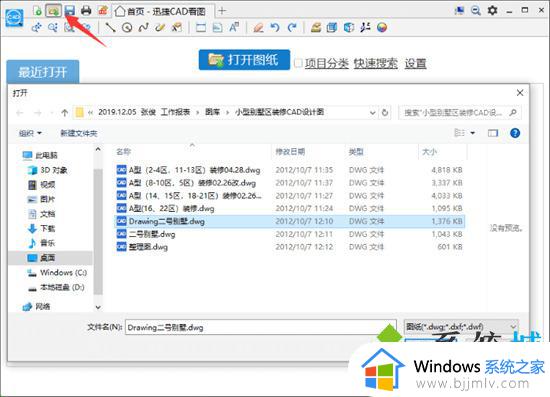Select Windows (C:) drive
The image size is (550, 397).
(57, 272)
